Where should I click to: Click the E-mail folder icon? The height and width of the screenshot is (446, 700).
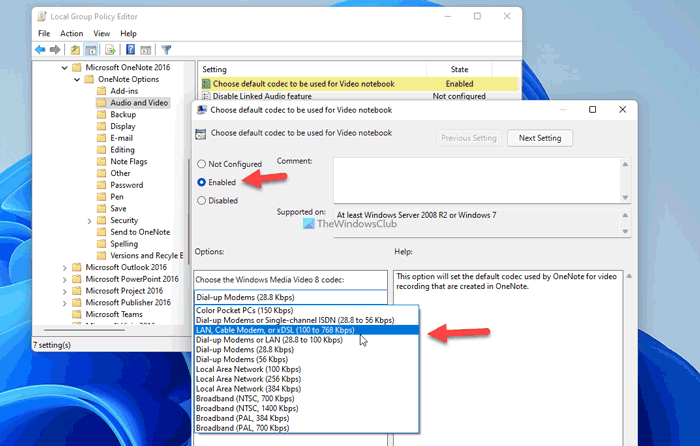(x=102, y=138)
